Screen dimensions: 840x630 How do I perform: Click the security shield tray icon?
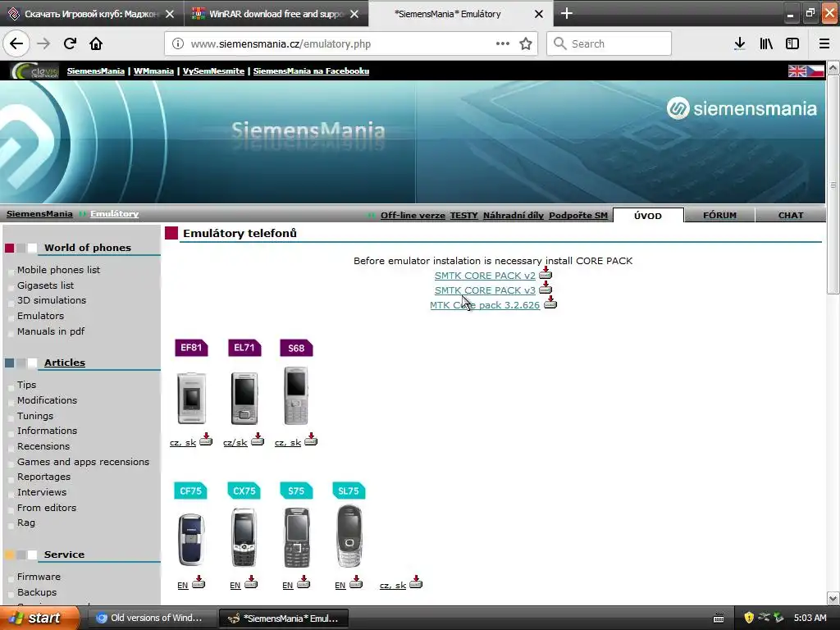pyautogui.click(x=749, y=619)
